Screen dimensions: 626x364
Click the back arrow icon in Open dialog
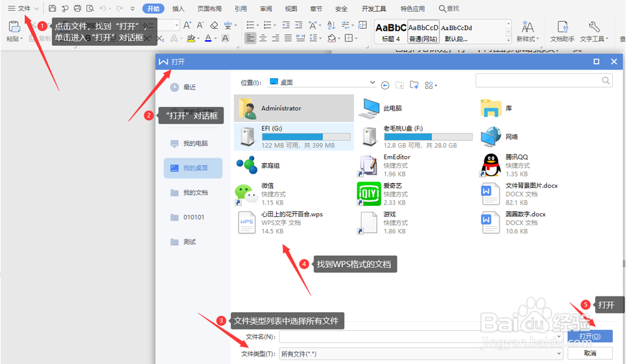(x=385, y=85)
